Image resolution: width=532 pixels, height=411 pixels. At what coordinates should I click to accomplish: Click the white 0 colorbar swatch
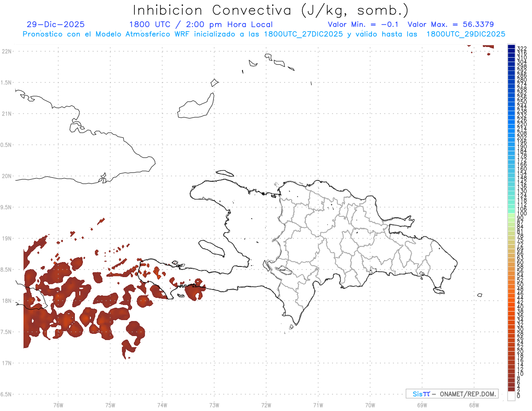[x=511, y=396]
